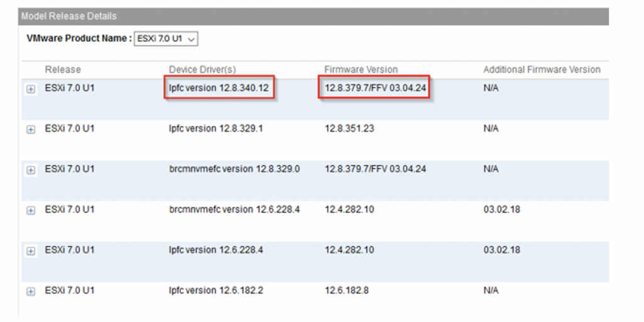Click ESXi 7.0 U1 release in the lpfc 12.8.340.12 row
The height and width of the screenshot is (322, 644).
[x=69, y=88]
